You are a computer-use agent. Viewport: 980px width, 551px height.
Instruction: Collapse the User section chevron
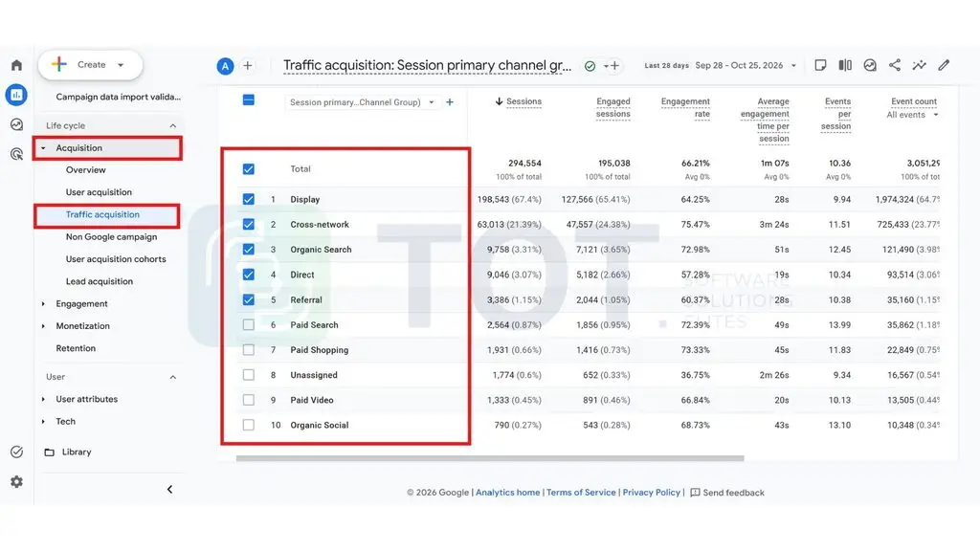tap(172, 377)
